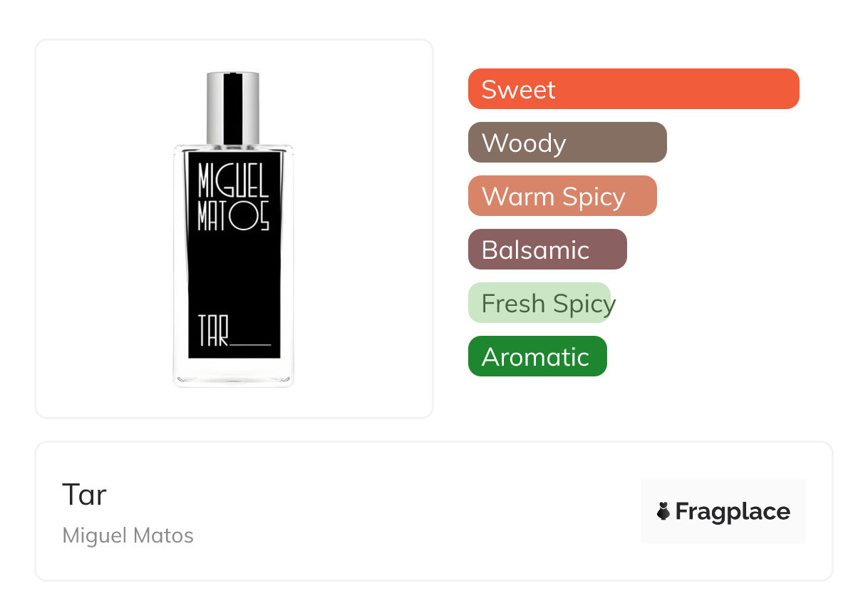The height and width of the screenshot is (616, 868).
Task: Click the Sweet accord bar
Action: tap(633, 89)
